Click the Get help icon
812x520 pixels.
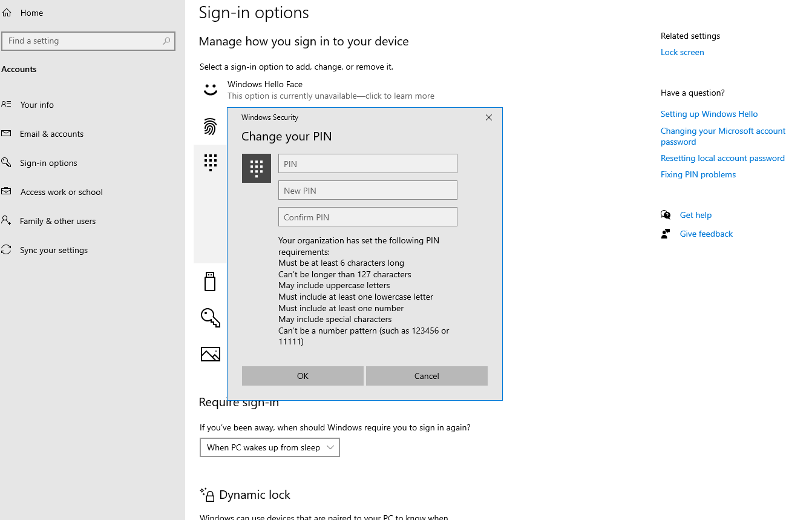[666, 214]
